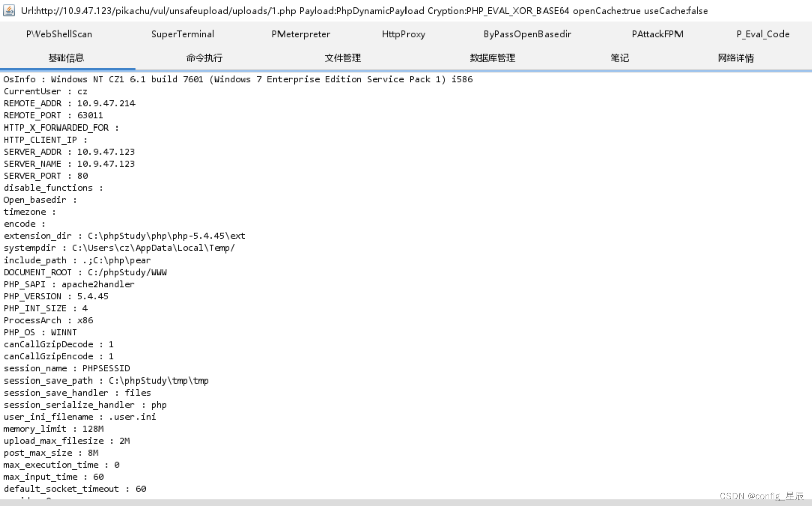Select the CurrentUser : cz line

coord(45,91)
